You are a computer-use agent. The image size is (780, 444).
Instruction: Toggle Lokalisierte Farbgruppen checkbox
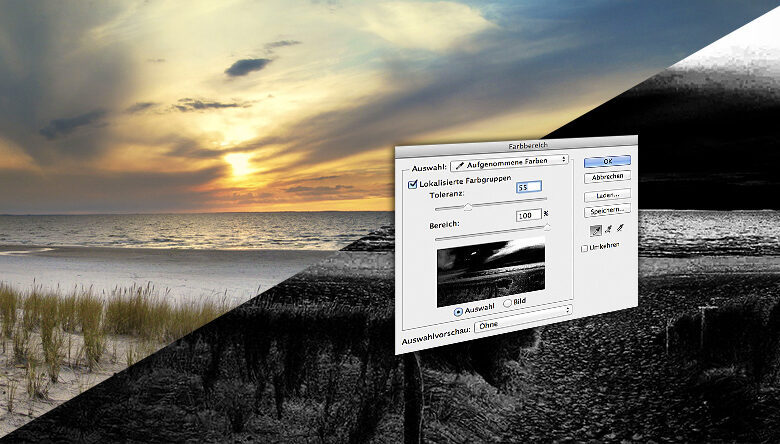[x=412, y=184]
